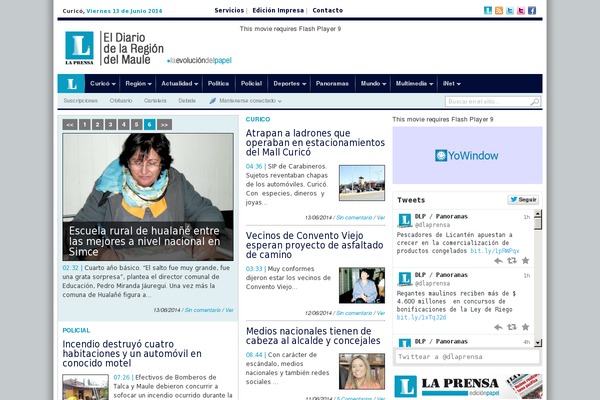Click the Twitter Seguir follow button

(523, 200)
